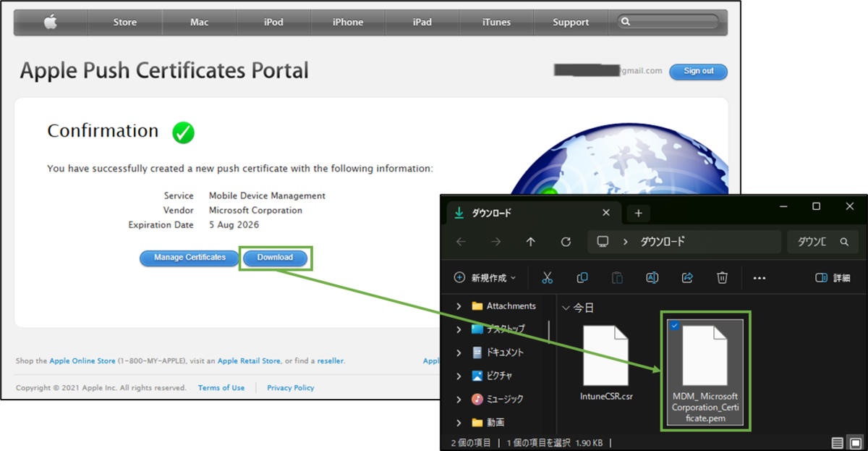Viewport: 868px width, 451px height.
Task: Go up one folder level in Explorer
Action: (x=531, y=242)
